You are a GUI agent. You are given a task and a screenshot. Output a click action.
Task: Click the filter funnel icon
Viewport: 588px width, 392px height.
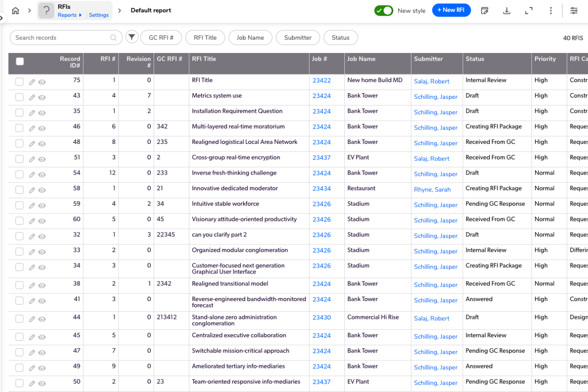(131, 37)
